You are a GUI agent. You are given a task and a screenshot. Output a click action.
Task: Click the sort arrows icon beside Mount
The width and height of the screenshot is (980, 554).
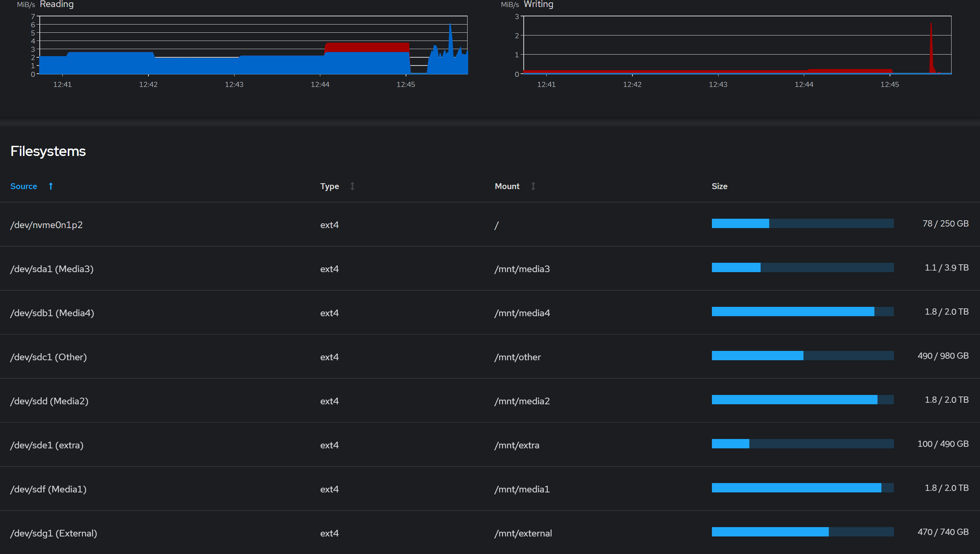[x=533, y=186]
